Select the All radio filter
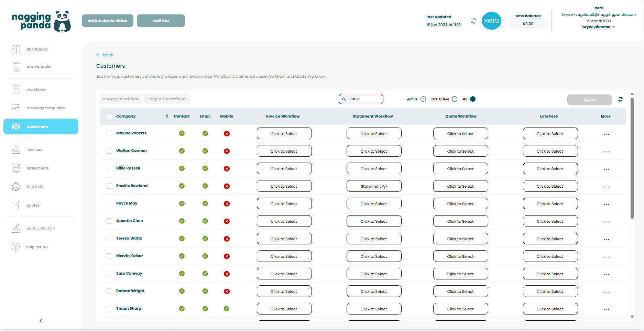This screenshot has width=644, height=331. (x=473, y=99)
